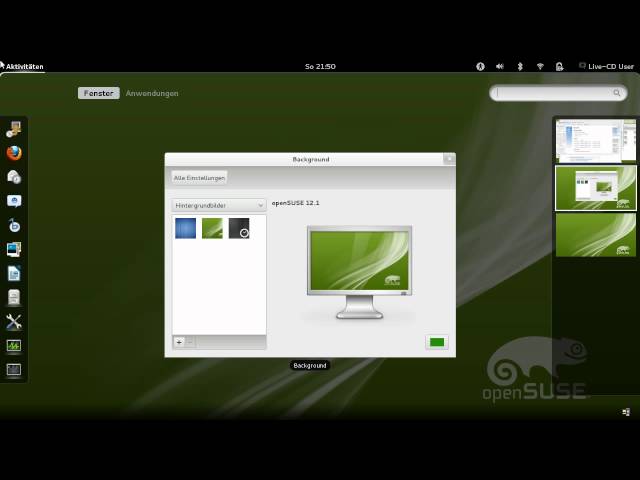This screenshot has height=480, width=640.
Task: Open the accessibility menu in top bar
Action: click(x=480, y=66)
